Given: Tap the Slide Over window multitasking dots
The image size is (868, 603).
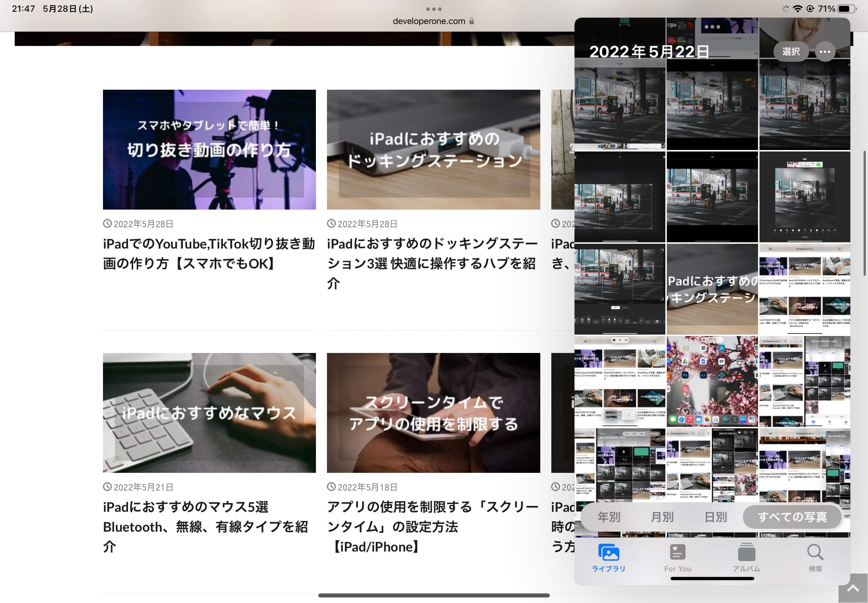Looking at the screenshot, I should pyautogui.click(x=712, y=27).
